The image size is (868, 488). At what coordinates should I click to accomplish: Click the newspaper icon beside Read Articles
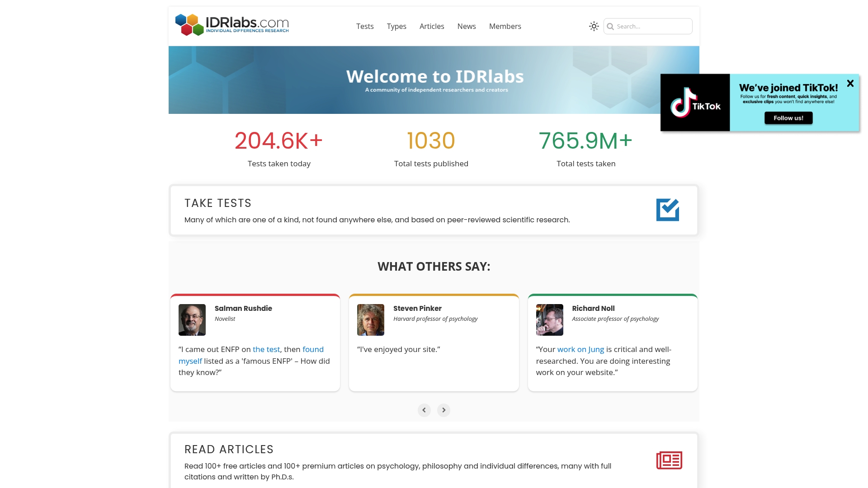[x=668, y=460]
